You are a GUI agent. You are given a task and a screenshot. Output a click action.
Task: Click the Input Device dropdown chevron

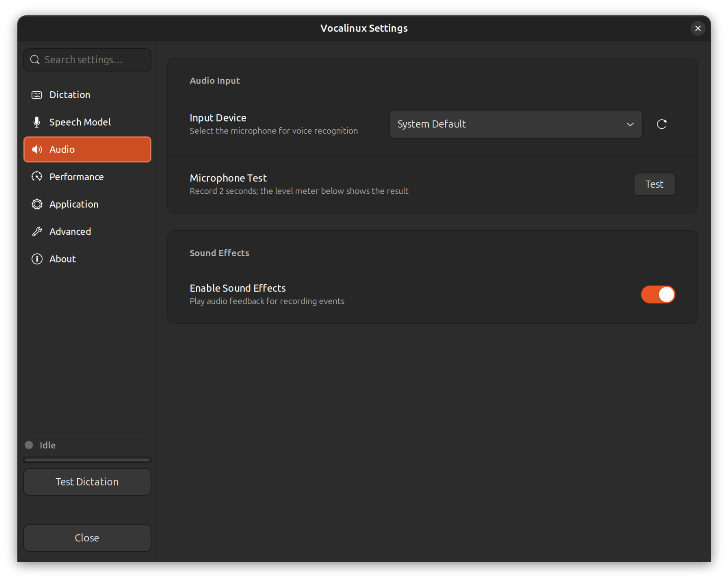[x=630, y=124]
